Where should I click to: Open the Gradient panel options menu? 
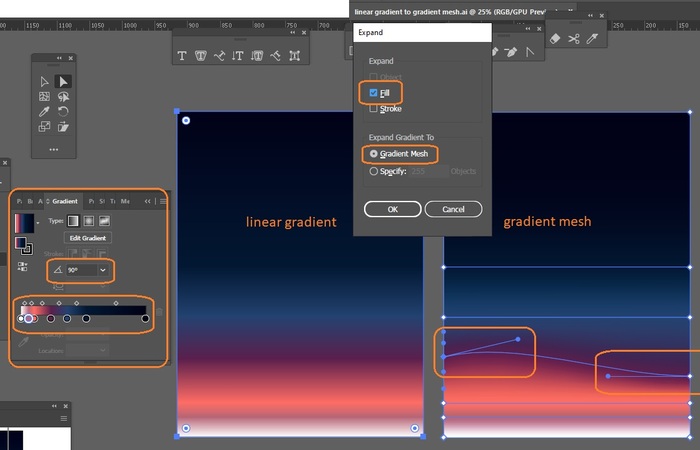[163, 201]
